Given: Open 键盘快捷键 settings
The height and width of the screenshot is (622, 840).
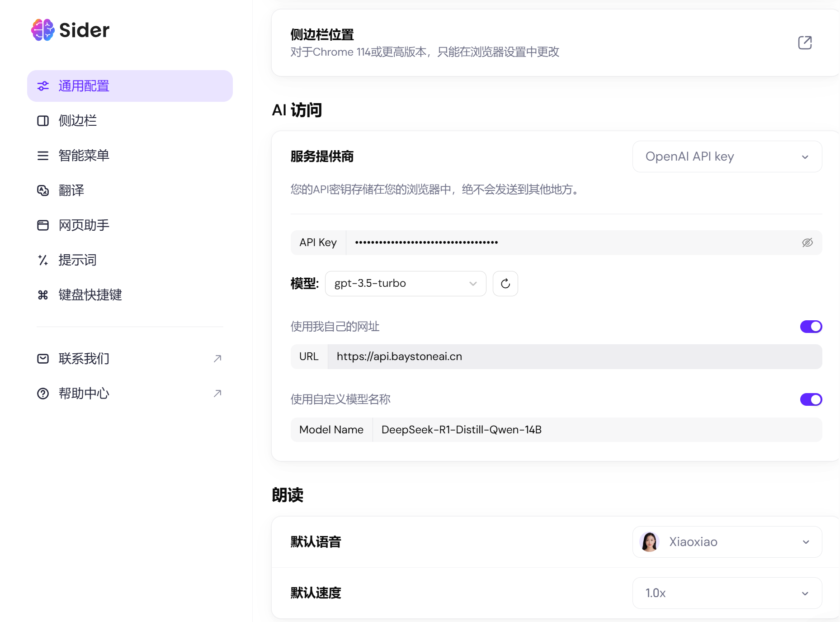Looking at the screenshot, I should point(130,295).
